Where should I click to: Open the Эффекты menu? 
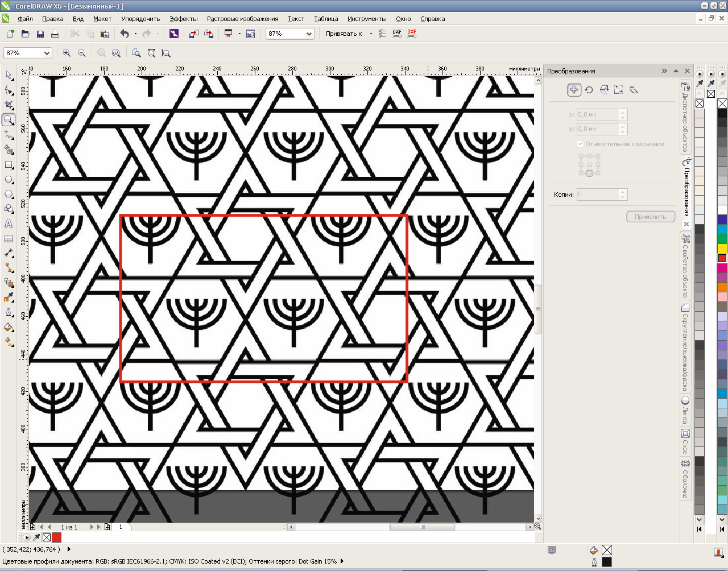click(184, 19)
